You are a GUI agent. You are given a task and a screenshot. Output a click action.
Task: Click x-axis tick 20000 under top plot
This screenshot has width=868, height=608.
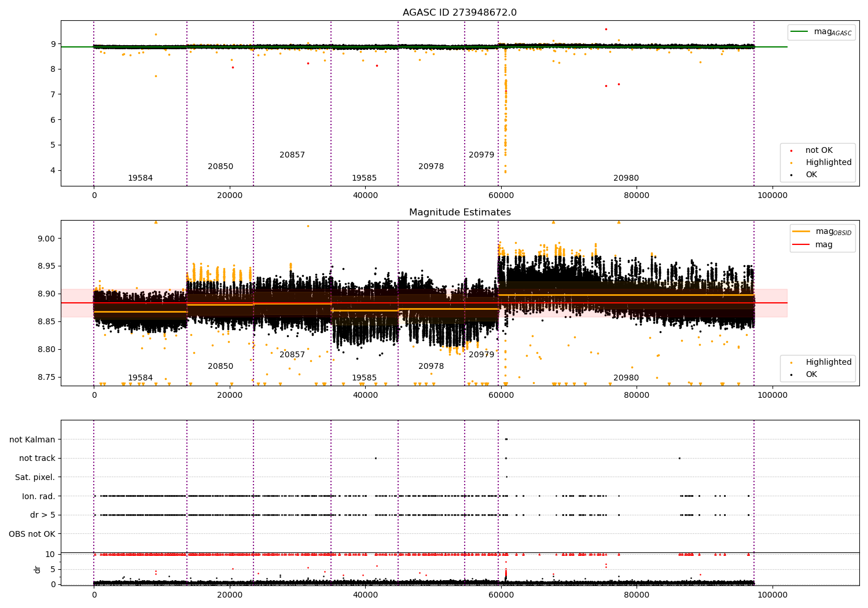[x=230, y=196]
